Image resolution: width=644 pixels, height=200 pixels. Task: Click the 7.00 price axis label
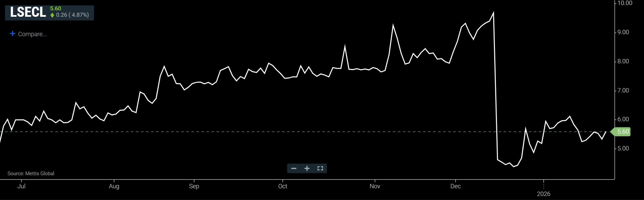coord(623,90)
